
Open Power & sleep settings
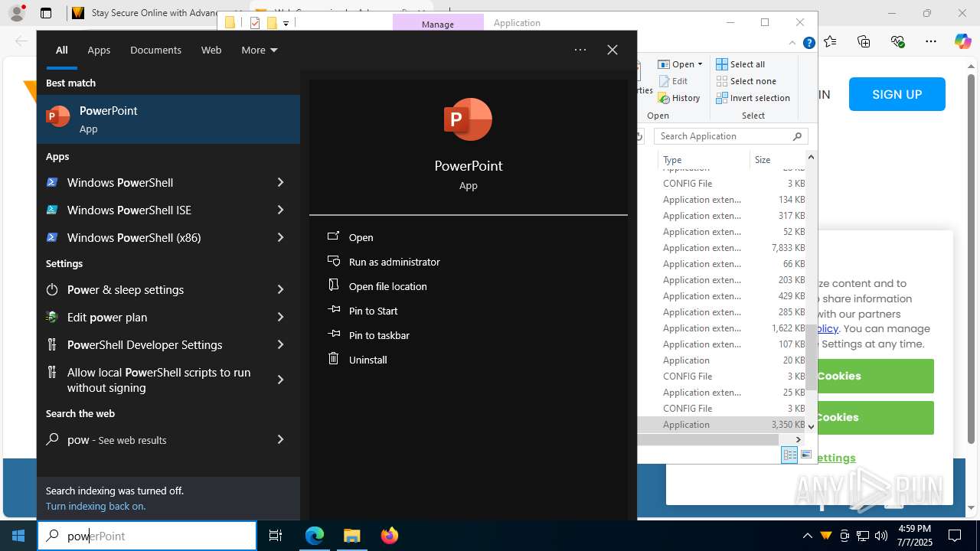[x=155, y=289]
